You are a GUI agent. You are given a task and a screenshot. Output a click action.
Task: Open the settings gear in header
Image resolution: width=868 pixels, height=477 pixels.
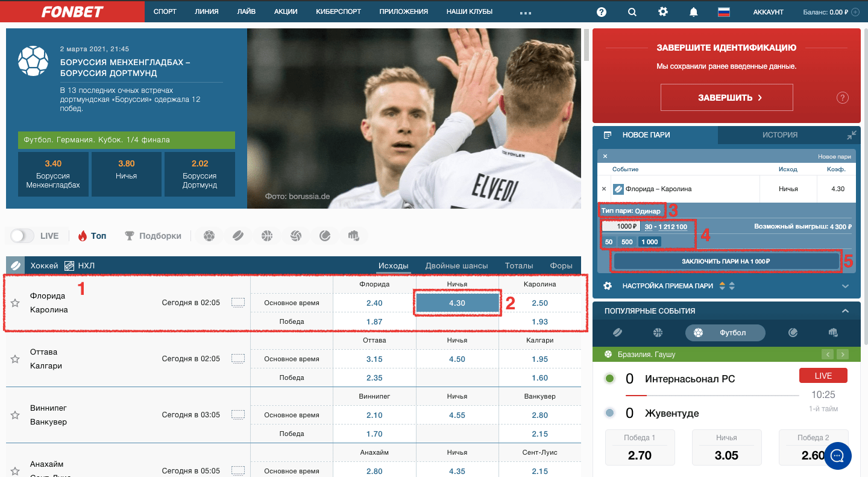663,11
